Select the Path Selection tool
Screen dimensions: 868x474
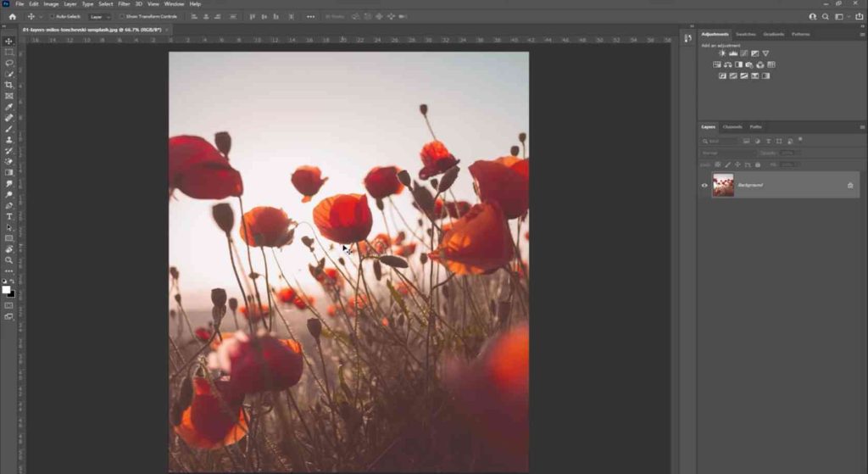pos(8,227)
